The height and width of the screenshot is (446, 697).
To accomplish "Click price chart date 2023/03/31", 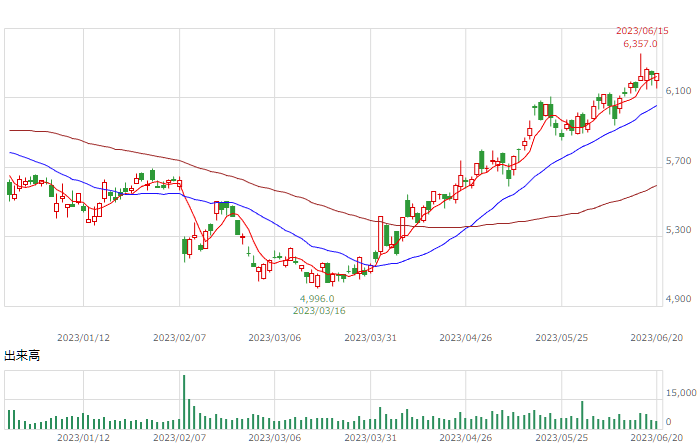I will (370, 338).
